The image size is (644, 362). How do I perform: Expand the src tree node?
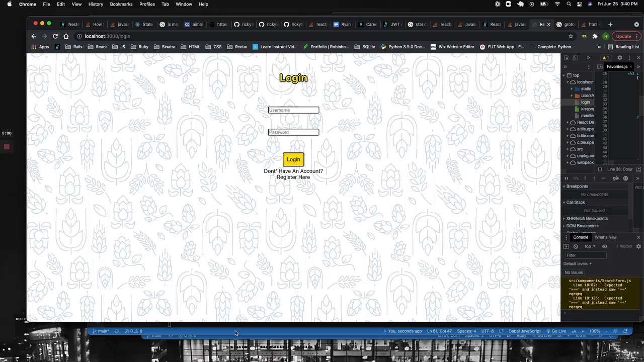click(568, 149)
